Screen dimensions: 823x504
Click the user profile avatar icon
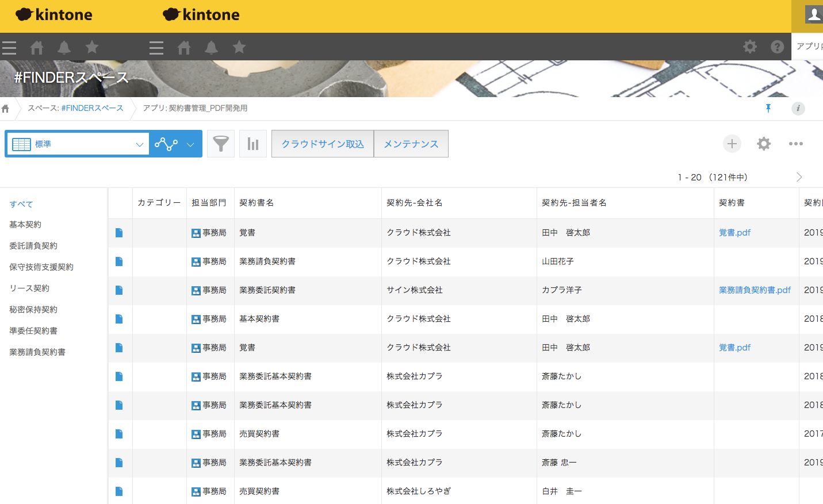click(813, 15)
